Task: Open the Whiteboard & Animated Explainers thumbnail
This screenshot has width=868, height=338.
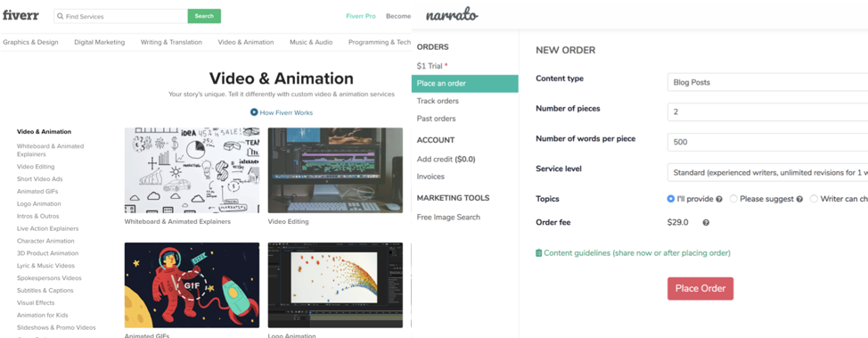Action: (192, 170)
